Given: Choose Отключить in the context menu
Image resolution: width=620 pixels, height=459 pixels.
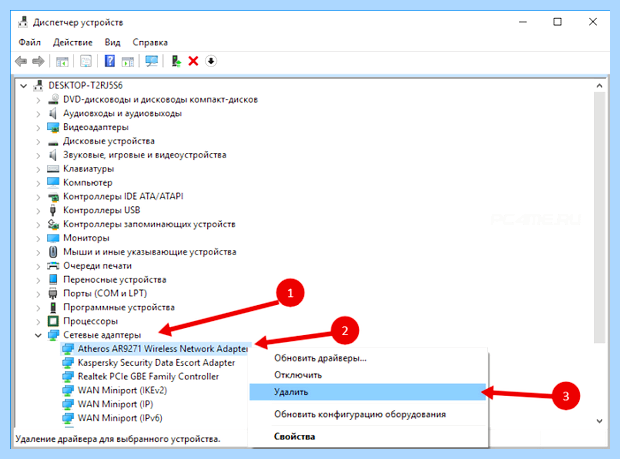Looking at the screenshot, I should 368,375.
